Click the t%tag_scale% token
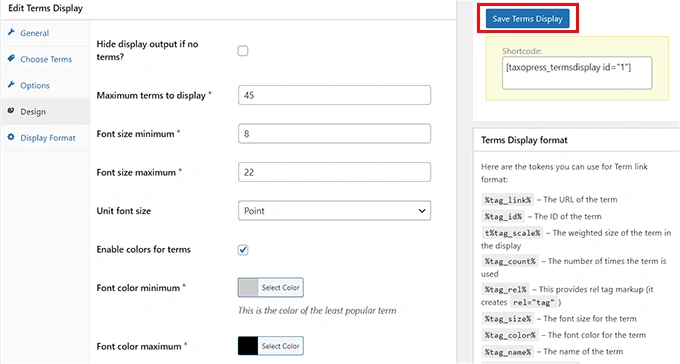 pyautogui.click(x=512, y=233)
